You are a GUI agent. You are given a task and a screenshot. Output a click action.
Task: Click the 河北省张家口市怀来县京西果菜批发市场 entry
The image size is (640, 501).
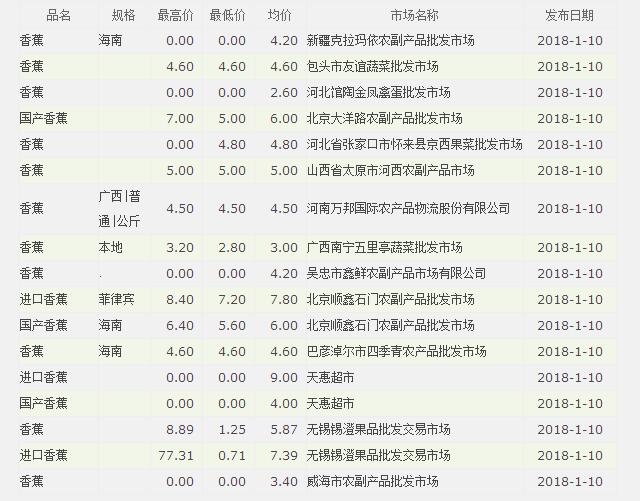point(414,144)
